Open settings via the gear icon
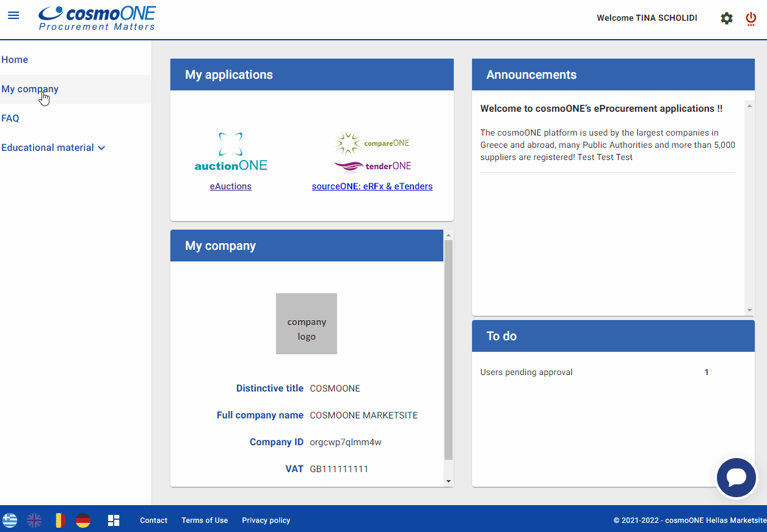The image size is (767, 532). tap(727, 18)
